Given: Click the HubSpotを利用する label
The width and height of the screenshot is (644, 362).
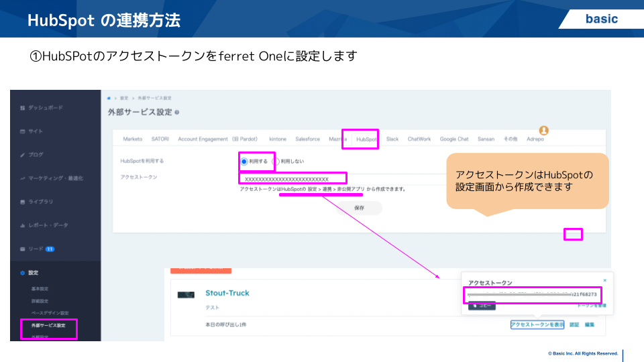Looking at the screenshot, I should coord(142,161).
